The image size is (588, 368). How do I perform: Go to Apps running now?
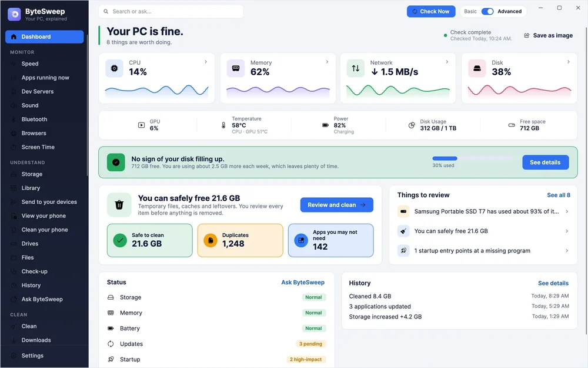click(x=44, y=78)
